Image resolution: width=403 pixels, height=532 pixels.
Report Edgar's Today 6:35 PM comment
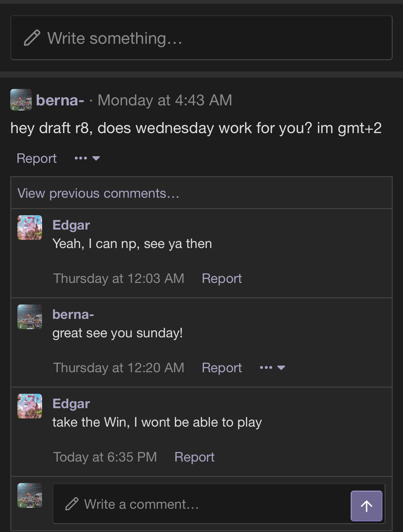tap(194, 457)
